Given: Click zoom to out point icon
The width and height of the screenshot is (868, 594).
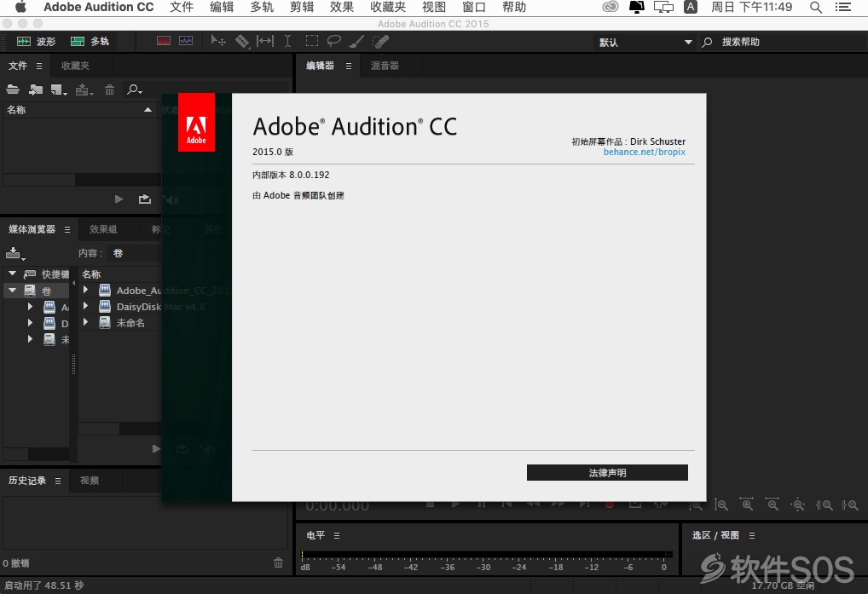Looking at the screenshot, I should tap(850, 505).
